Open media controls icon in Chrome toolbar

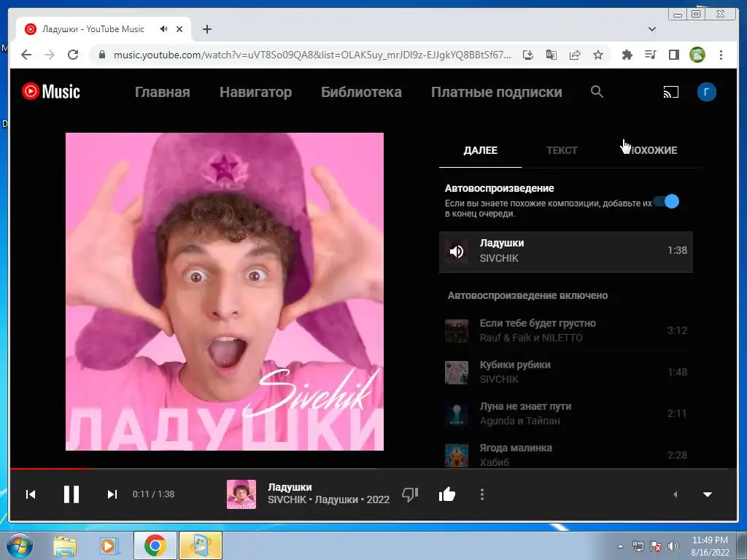point(650,55)
